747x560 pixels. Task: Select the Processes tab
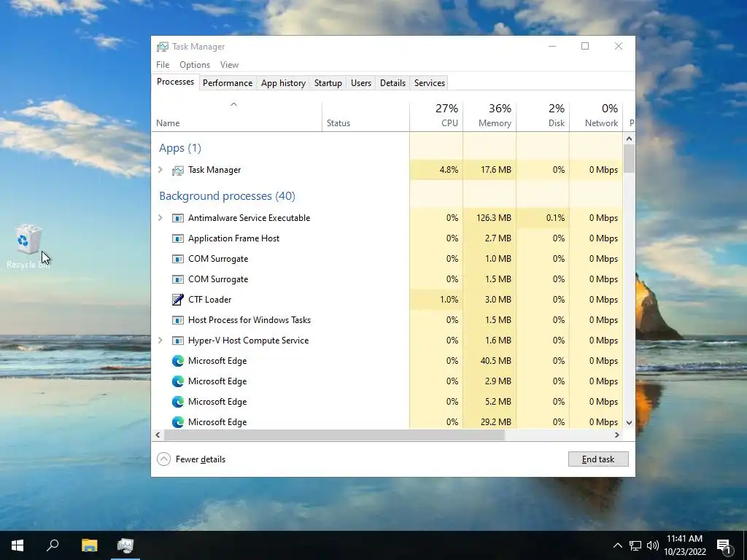click(175, 82)
